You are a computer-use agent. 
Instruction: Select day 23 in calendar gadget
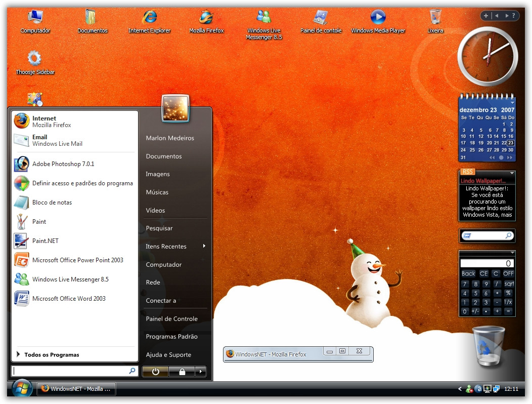point(511,143)
